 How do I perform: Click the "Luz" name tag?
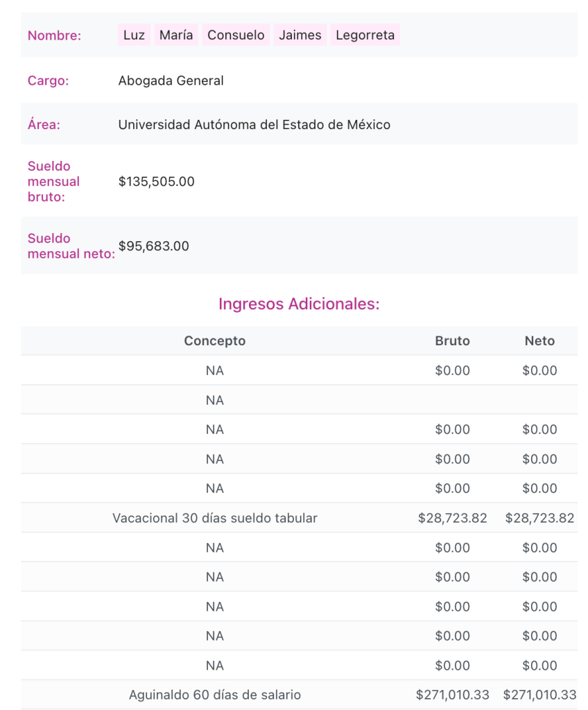134,35
